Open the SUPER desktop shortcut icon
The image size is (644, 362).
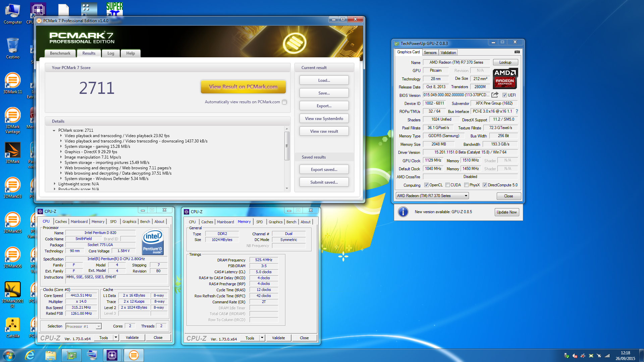pos(115,9)
